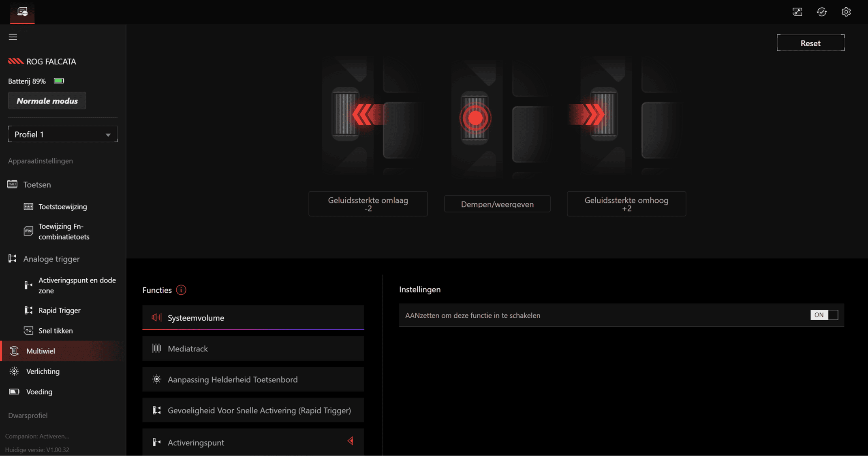This screenshot has height=456, width=868.
Task: Click the Voeding battery icon
Action: pyautogui.click(x=14, y=392)
